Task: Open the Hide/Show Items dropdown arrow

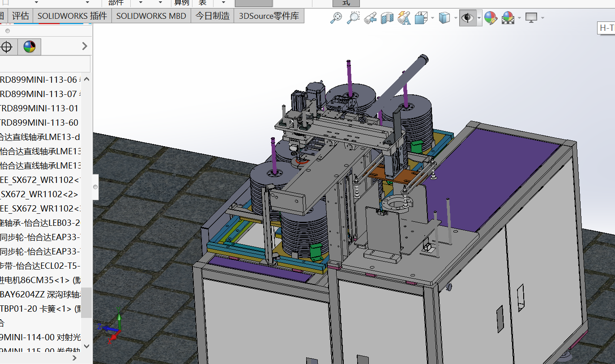Action: (x=479, y=18)
